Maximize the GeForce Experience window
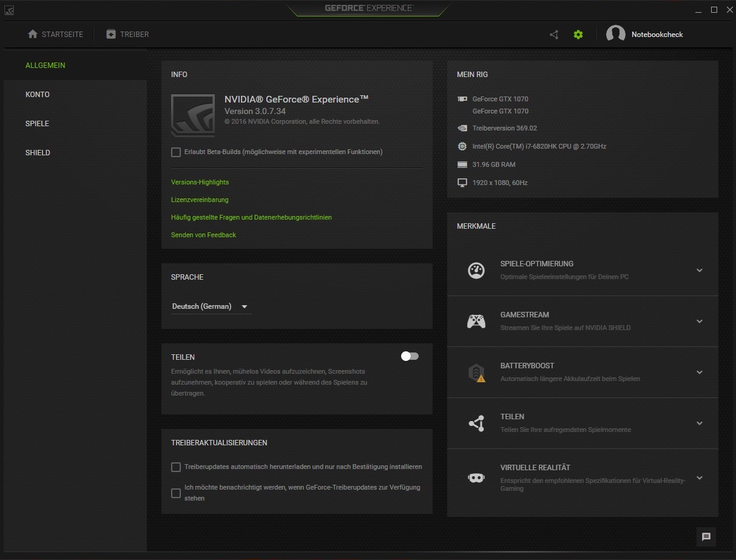Image resolution: width=736 pixels, height=560 pixels. point(714,10)
